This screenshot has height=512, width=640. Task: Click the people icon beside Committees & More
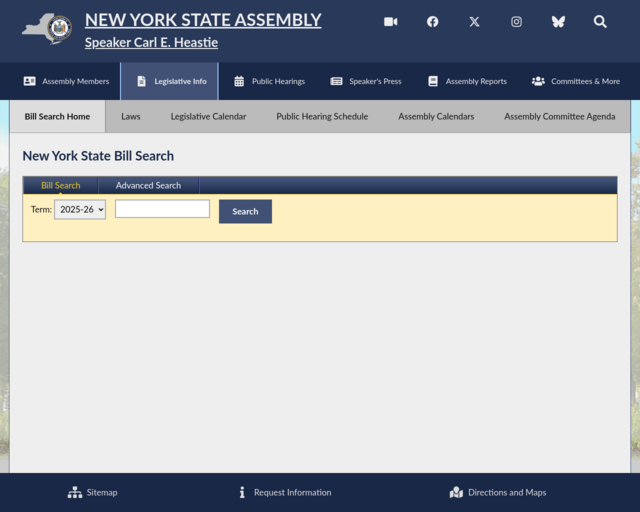pos(538,81)
